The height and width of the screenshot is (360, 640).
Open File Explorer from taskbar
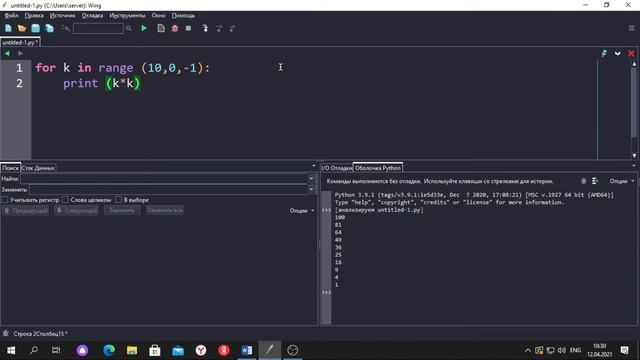132,350
